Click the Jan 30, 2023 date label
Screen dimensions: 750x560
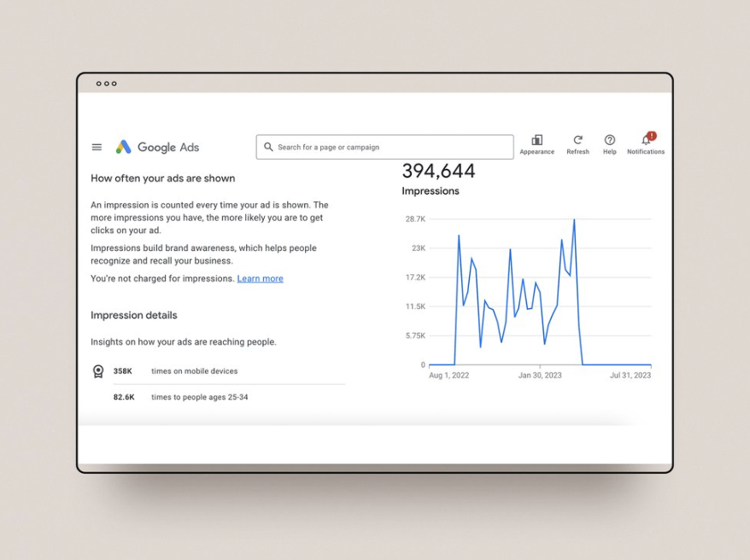(x=540, y=376)
